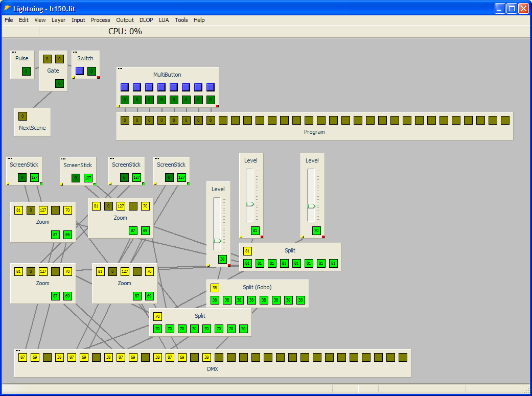The width and height of the screenshot is (532, 396).
Task: Toggle the first blue button in MultiButton
Action: [125, 87]
